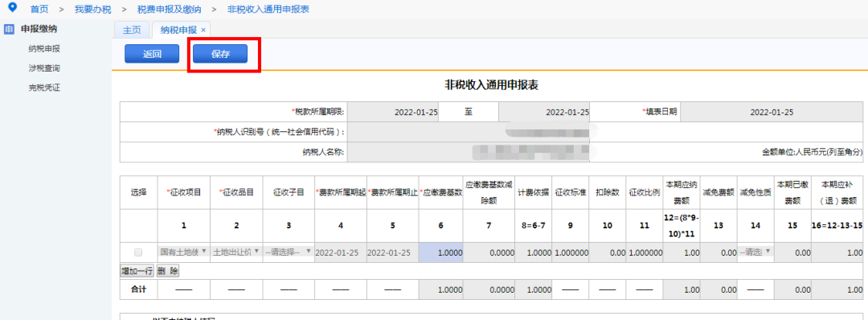This screenshot has width=868, height=320.
Task: Click the 8=6-7 formula header cell
Action: click(534, 227)
